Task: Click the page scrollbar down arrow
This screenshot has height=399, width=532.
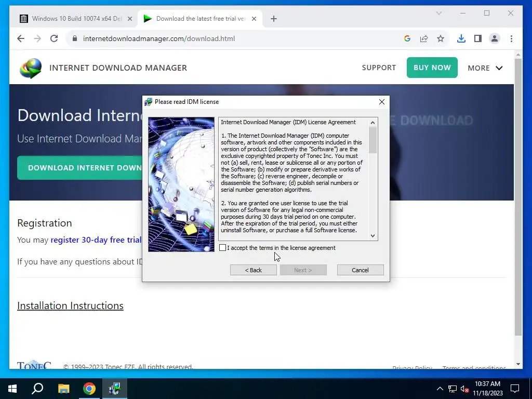Action: point(518,364)
